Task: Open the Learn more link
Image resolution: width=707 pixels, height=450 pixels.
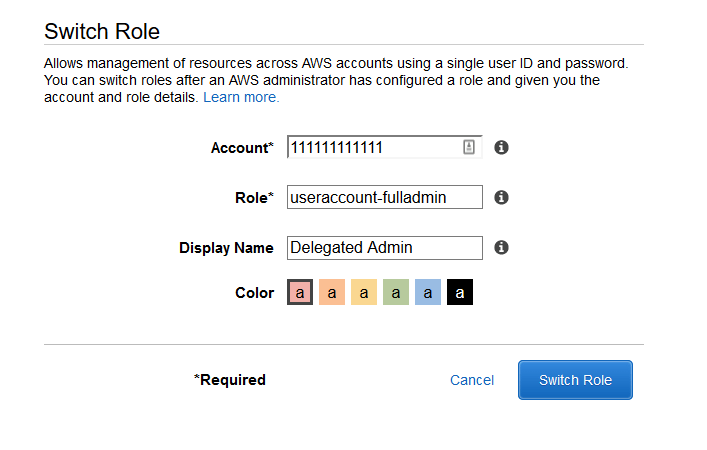Action: tap(241, 98)
